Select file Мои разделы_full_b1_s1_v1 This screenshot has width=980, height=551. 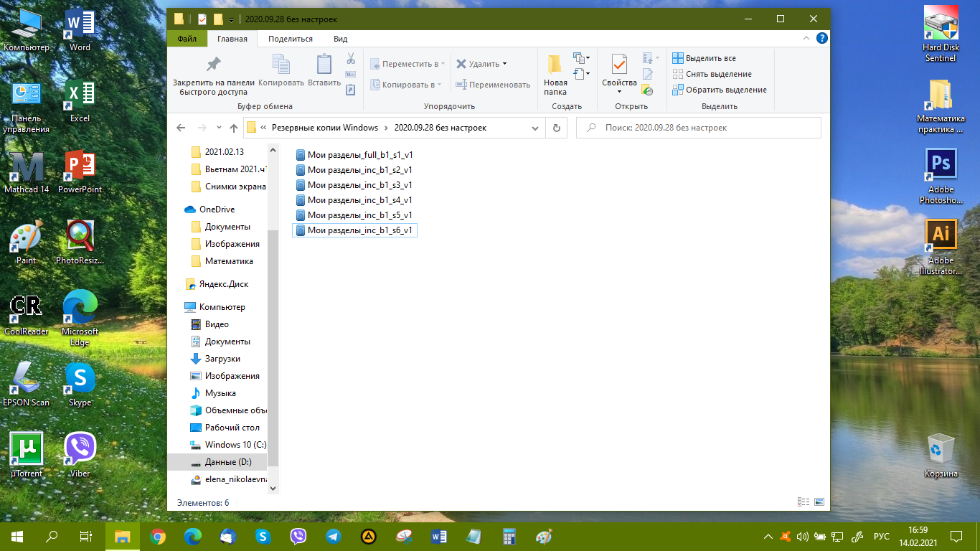[354, 155]
